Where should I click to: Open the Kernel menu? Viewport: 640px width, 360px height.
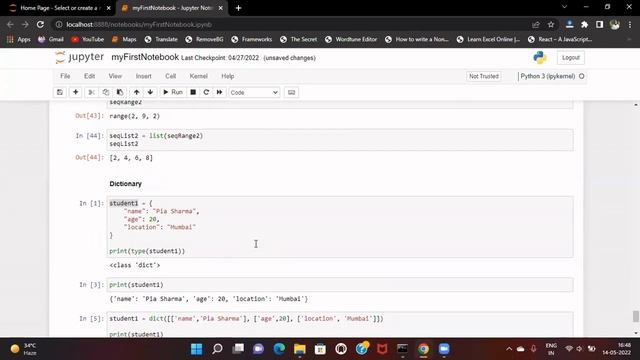(x=198, y=76)
